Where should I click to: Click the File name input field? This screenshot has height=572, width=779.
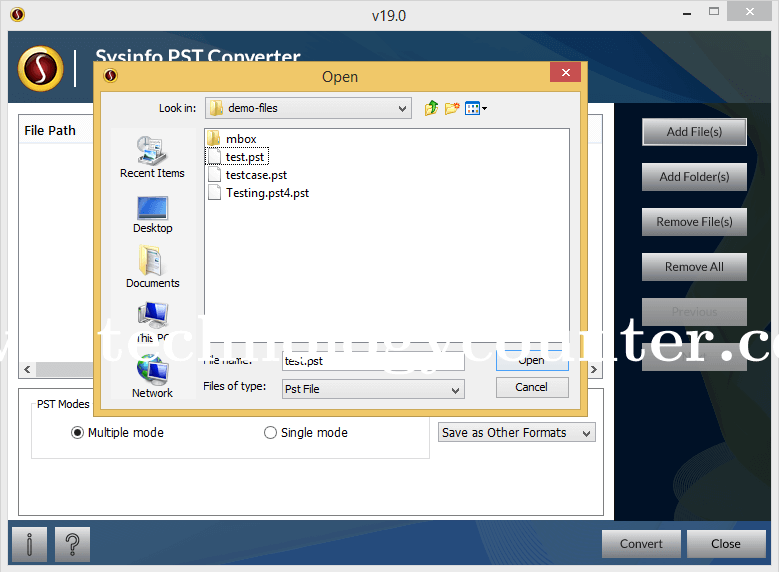pos(373,361)
